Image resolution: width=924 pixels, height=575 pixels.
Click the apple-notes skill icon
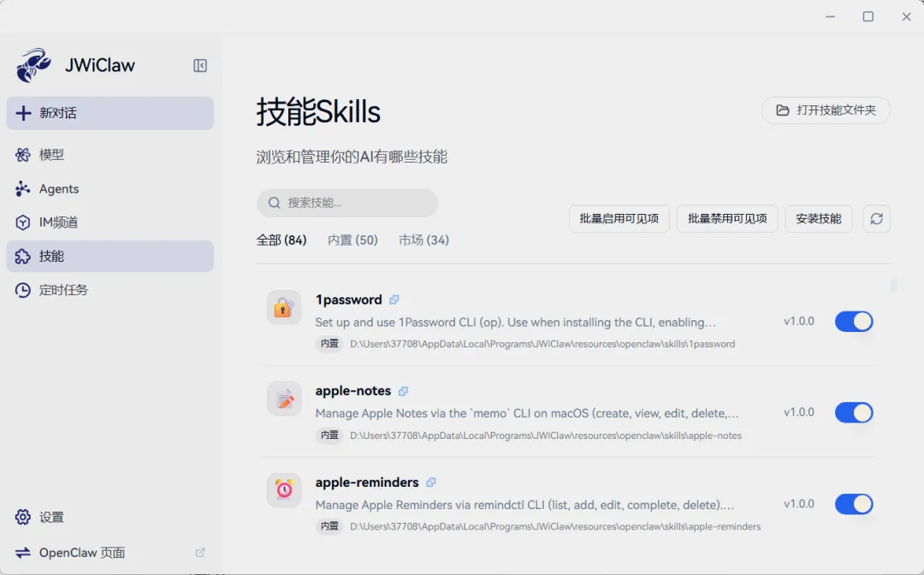[284, 399]
